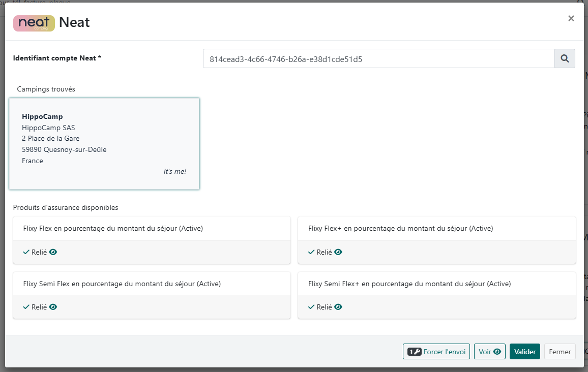Click checkmark beside Relié under Flixy Flex+
588x372 pixels.
(x=311, y=252)
